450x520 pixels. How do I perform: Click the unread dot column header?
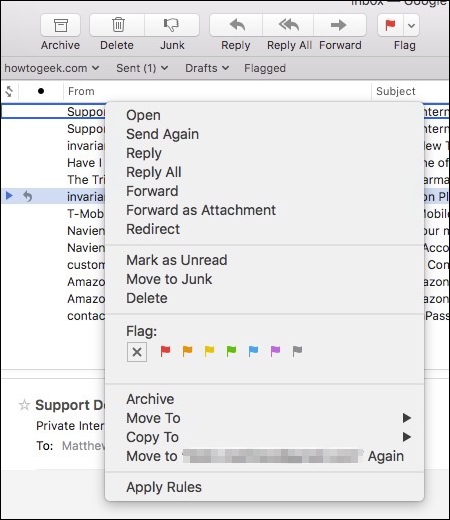coord(41,91)
